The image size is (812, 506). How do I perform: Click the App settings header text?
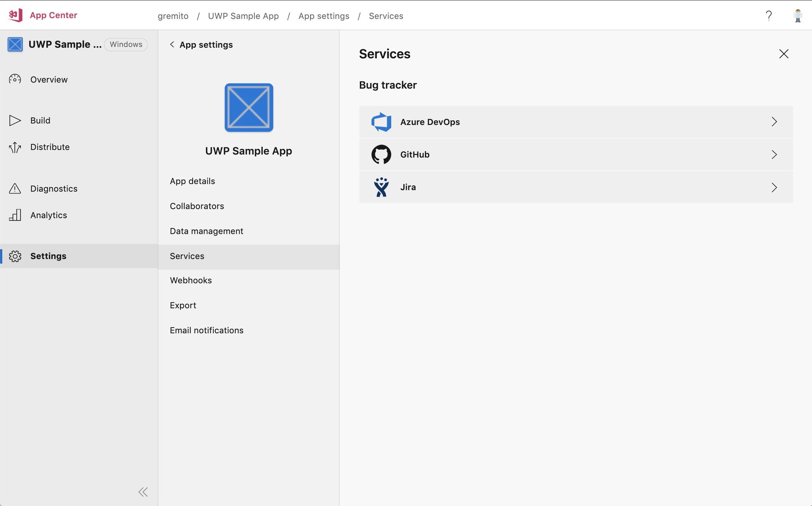[206, 45]
